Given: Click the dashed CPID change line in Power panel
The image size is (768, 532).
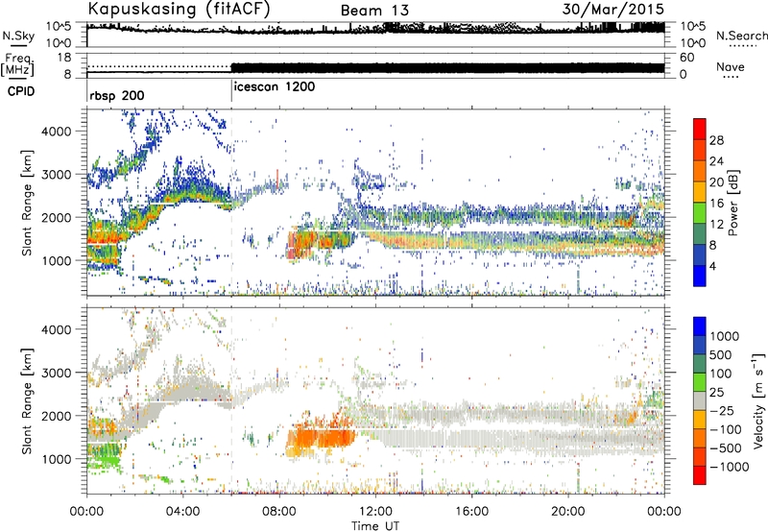Looking at the screenshot, I should 231,202.
